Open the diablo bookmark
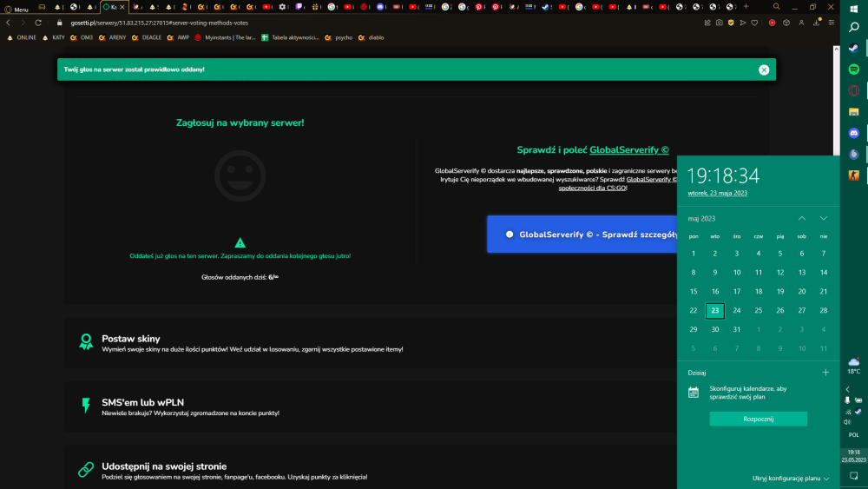868x489 pixels. pyautogui.click(x=371, y=37)
